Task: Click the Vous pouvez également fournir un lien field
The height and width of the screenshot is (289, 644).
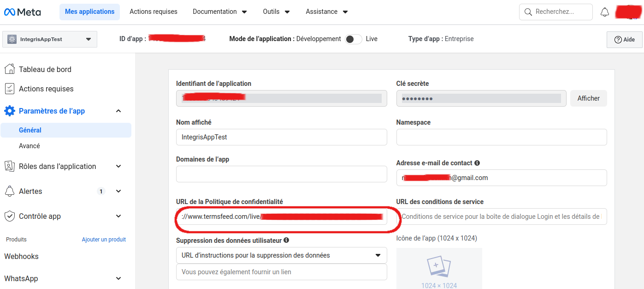Action: [x=282, y=272]
